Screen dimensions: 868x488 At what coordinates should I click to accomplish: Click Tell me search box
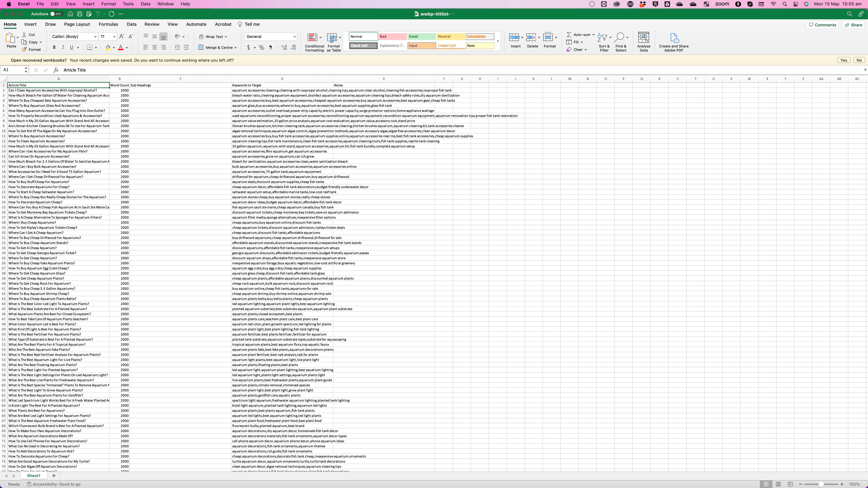(x=249, y=24)
